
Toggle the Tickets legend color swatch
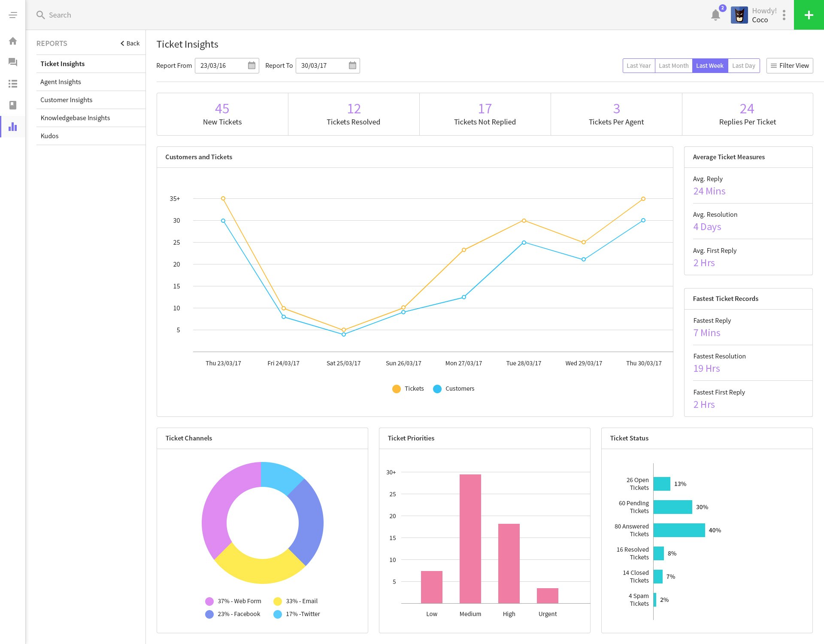click(396, 389)
